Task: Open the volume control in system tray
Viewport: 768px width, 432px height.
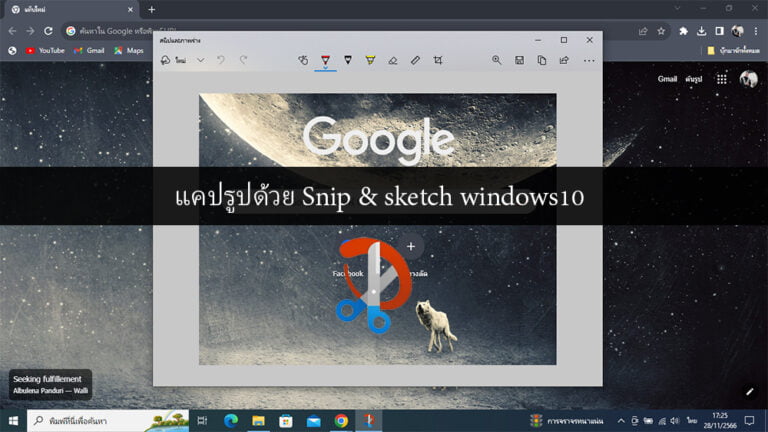Action: tap(675, 421)
